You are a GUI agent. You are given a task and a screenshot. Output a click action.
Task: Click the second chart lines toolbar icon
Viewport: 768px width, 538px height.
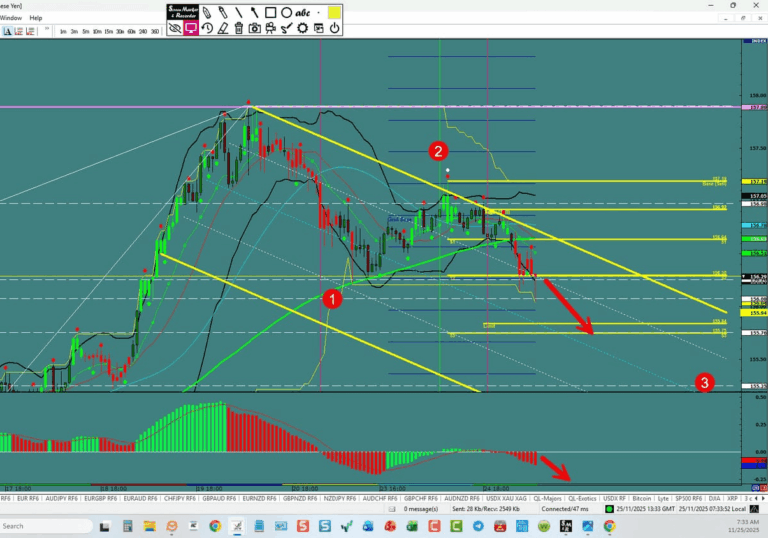coord(19,31)
